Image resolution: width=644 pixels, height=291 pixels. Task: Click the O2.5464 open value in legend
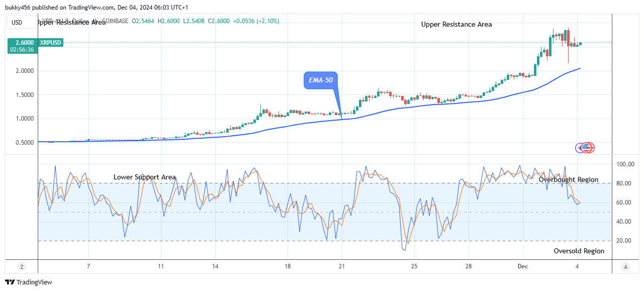(143, 21)
